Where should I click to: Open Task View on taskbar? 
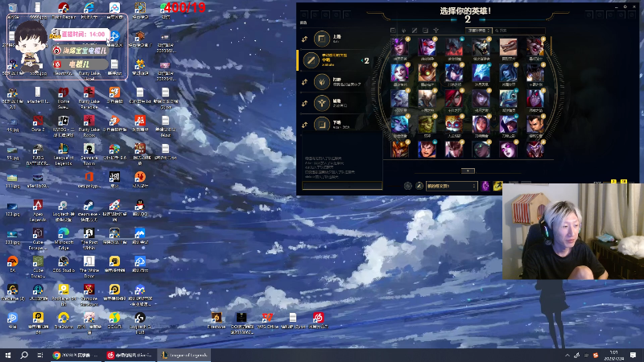[39, 355]
